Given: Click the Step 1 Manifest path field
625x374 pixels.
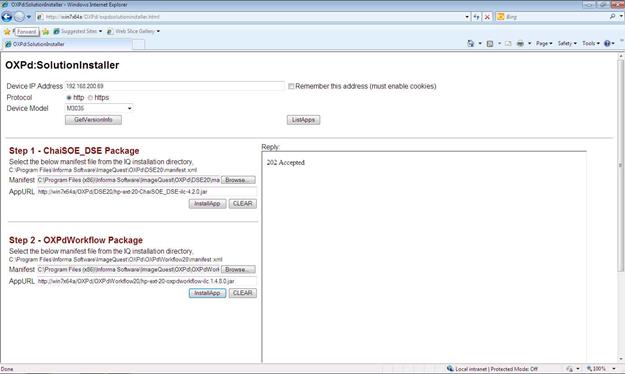Looking at the screenshot, I should pos(128,180).
